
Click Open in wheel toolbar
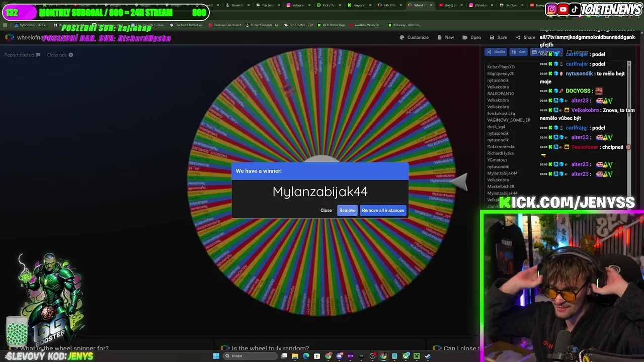[x=471, y=37]
